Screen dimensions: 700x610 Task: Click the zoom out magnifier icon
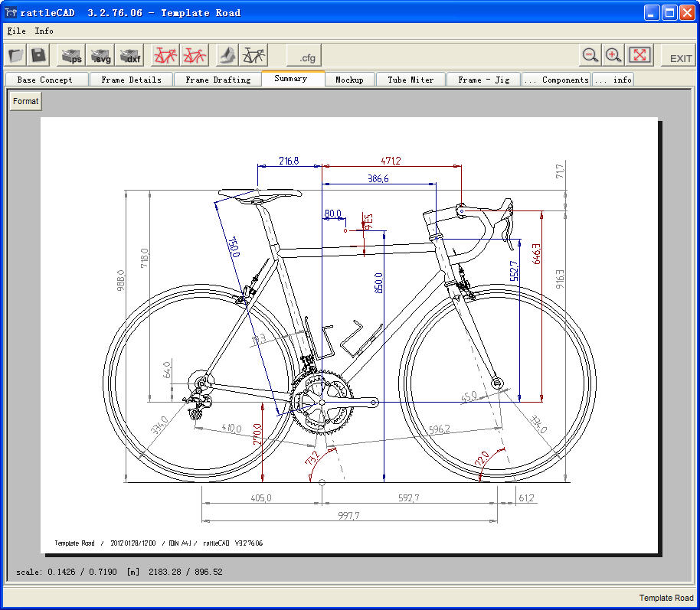pos(590,55)
